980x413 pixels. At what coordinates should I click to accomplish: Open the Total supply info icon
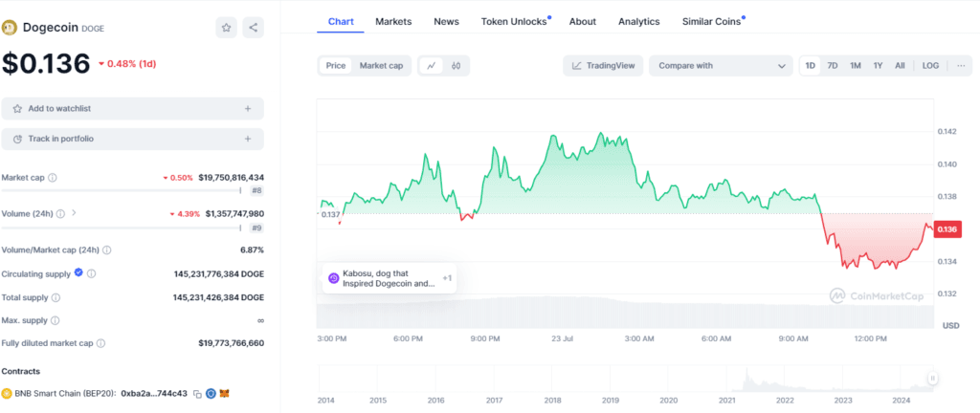(x=56, y=298)
